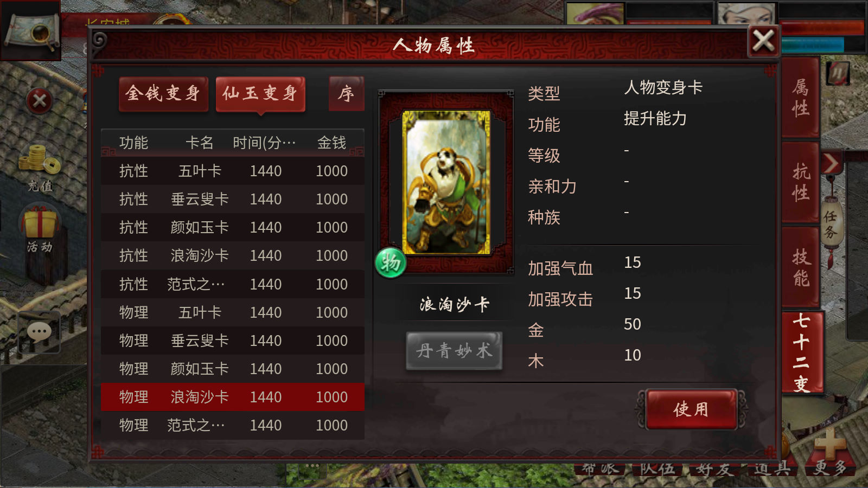The width and height of the screenshot is (868, 488).
Task: Click the 序 sort button
Action: click(x=346, y=94)
